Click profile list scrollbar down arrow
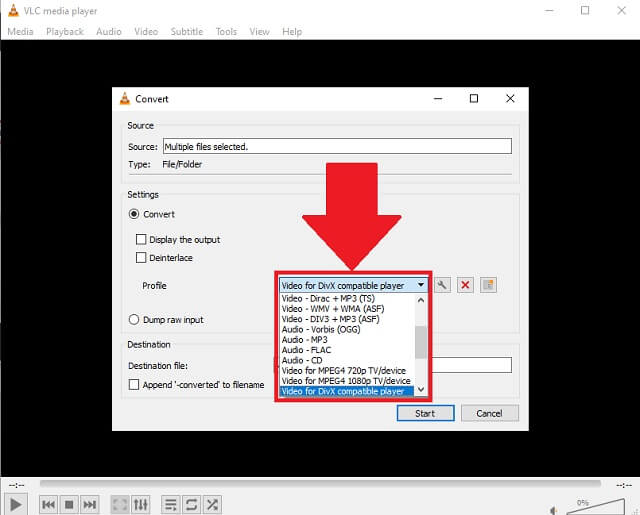This screenshot has width=640, height=515. 421,389
